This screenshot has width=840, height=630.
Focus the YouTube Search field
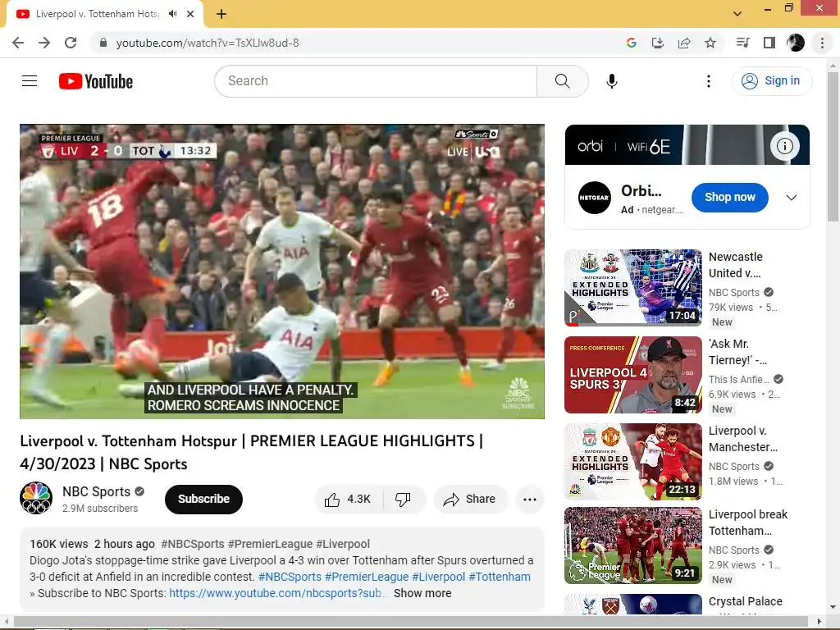[376, 81]
